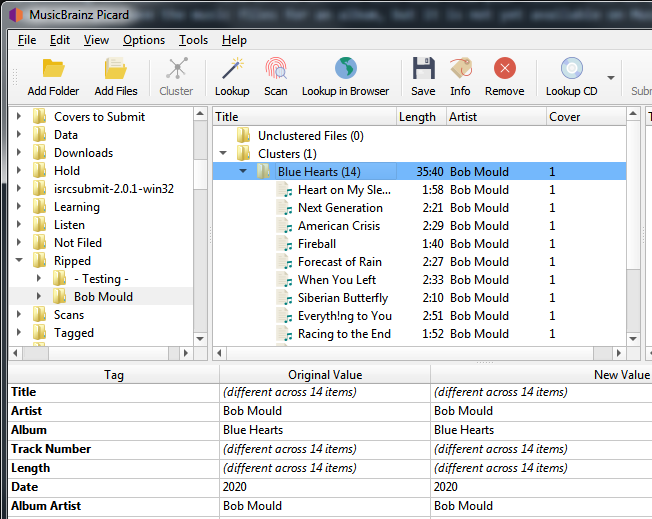The image size is (652, 519).
Task: Select the Learning folder
Action: pos(77,207)
